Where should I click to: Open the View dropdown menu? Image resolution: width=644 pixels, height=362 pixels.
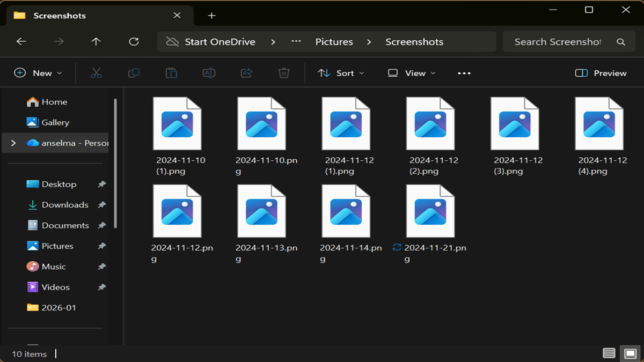click(x=412, y=73)
